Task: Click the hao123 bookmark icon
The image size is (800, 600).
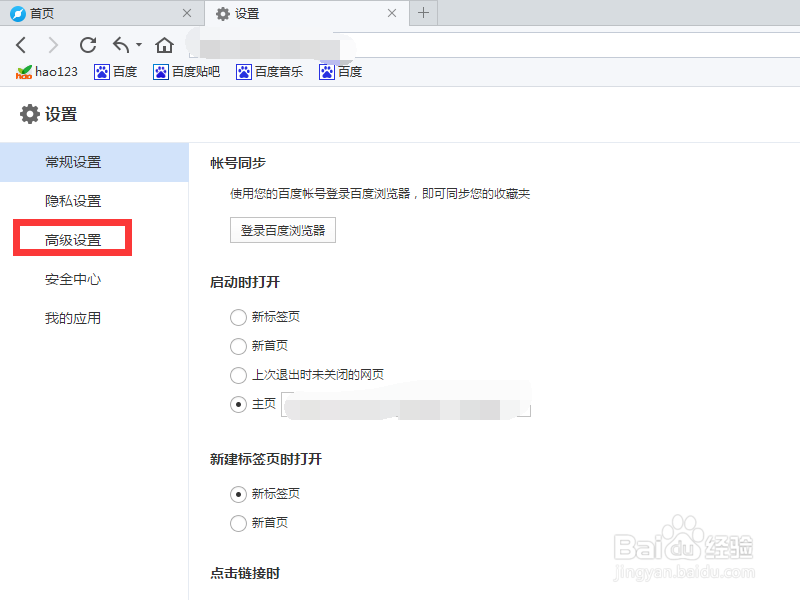Action: click(x=25, y=71)
